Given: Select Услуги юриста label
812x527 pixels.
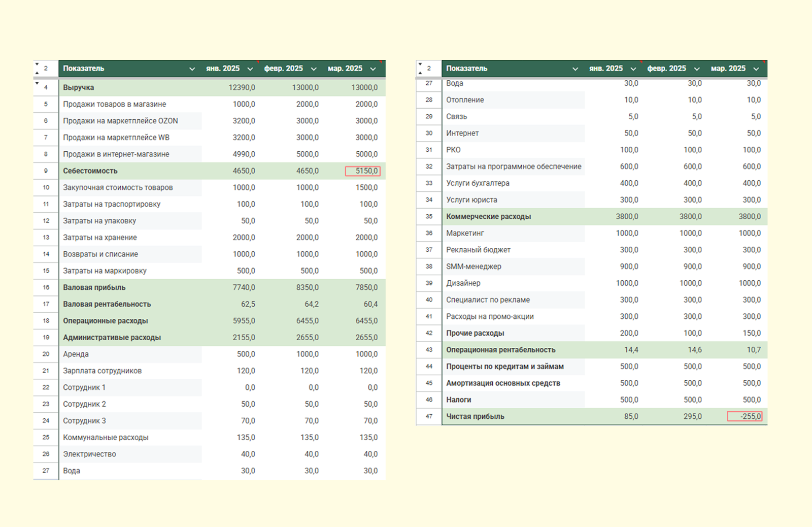Looking at the screenshot, I should click(472, 200).
